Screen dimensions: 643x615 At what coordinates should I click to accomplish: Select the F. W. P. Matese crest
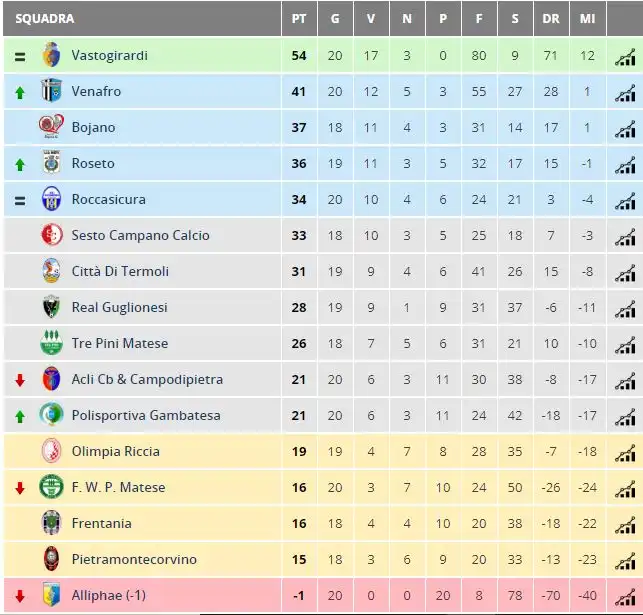tap(51, 487)
